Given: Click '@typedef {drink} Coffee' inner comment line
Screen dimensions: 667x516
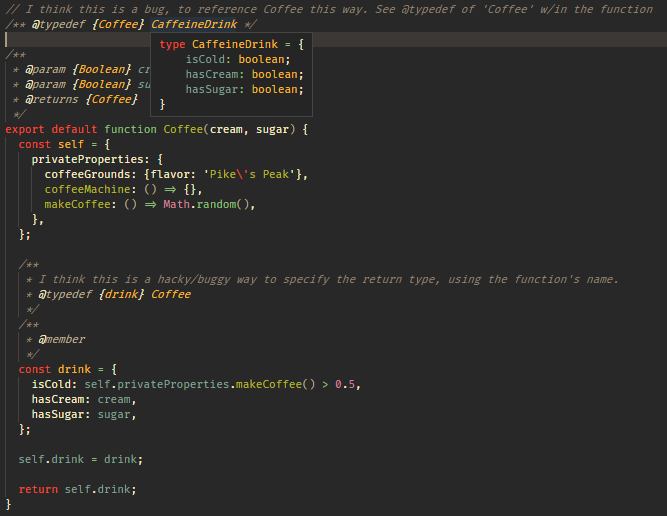Looking at the screenshot, I should [x=115, y=294].
